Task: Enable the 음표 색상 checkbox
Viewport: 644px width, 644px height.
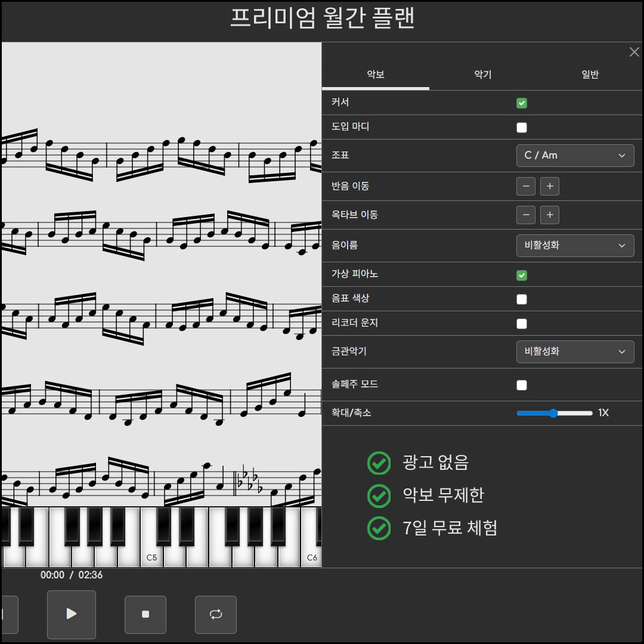Action: pyautogui.click(x=522, y=299)
